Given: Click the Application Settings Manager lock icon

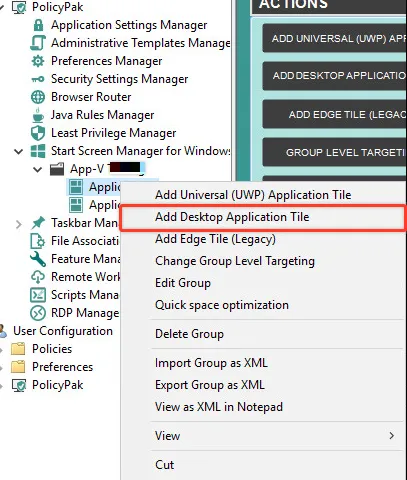Looking at the screenshot, I should tap(38, 25).
